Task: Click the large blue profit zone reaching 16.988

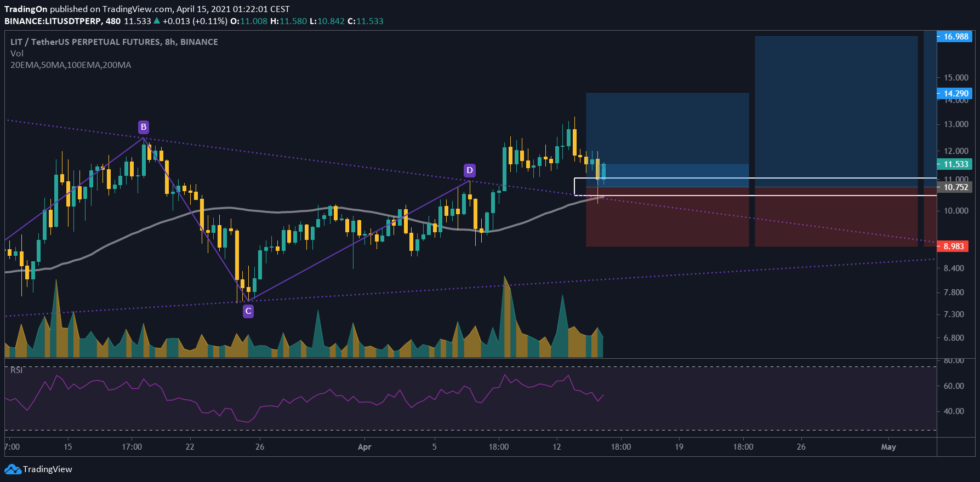Action: click(x=836, y=112)
